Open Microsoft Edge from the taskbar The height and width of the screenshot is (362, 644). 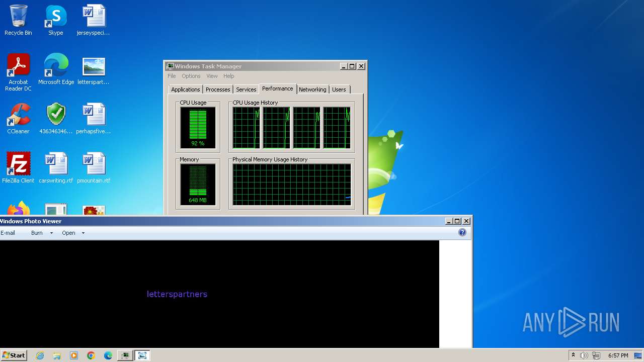coord(108,355)
